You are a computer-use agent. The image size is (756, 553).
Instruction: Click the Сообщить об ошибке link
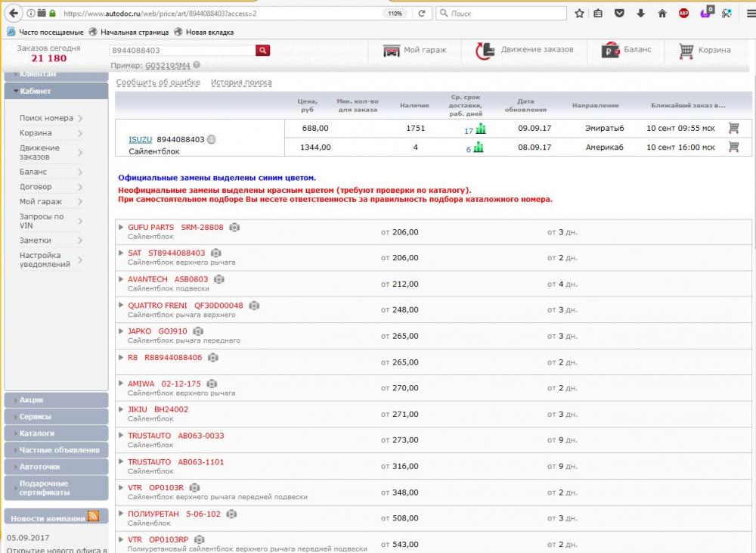pos(158,82)
